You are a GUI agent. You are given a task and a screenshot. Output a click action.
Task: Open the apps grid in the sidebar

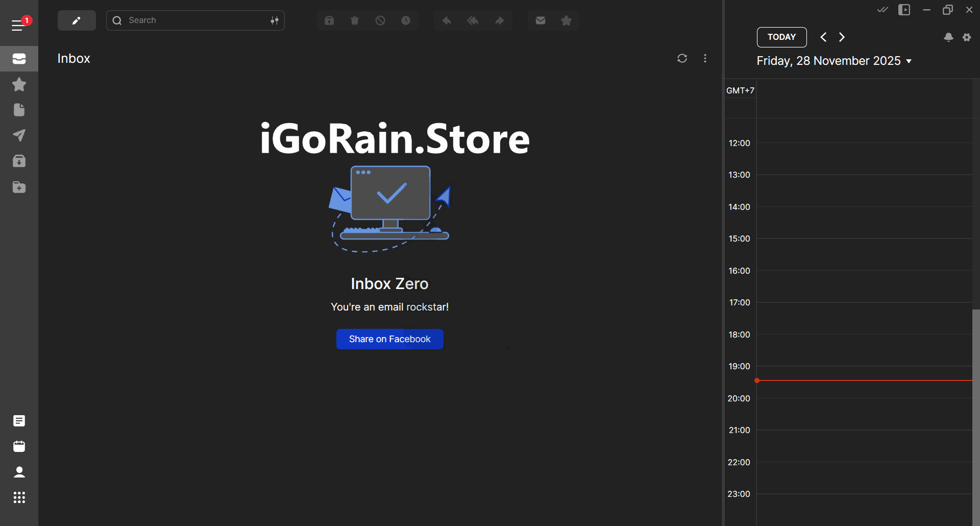click(x=19, y=497)
